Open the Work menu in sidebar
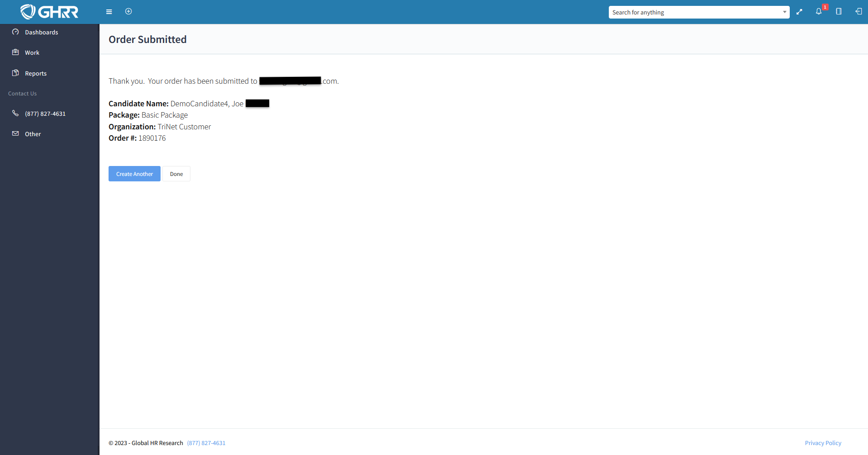The height and width of the screenshot is (455, 868). (32, 52)
